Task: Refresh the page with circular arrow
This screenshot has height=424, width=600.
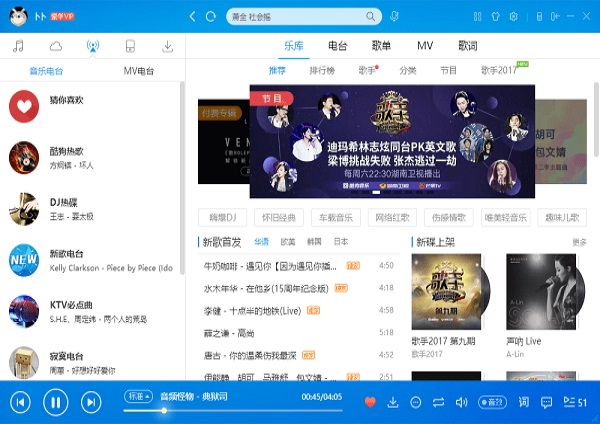Action: [x=210, y=16]
